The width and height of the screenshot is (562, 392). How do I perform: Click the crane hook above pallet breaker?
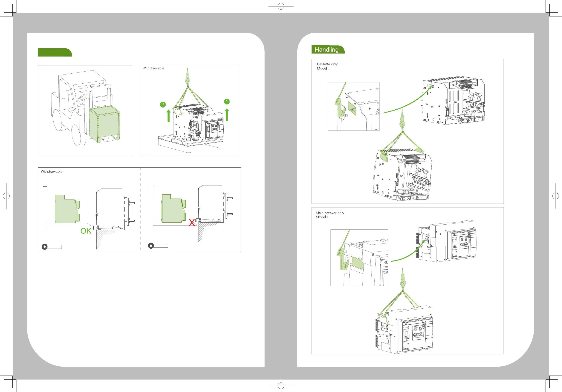pos(188,80)
